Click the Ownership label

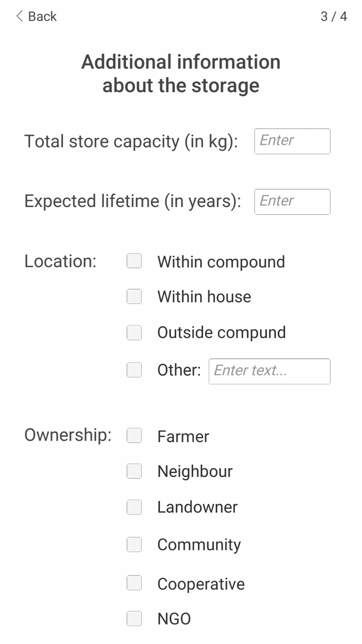pyautogui.click(x=66, y=435)
